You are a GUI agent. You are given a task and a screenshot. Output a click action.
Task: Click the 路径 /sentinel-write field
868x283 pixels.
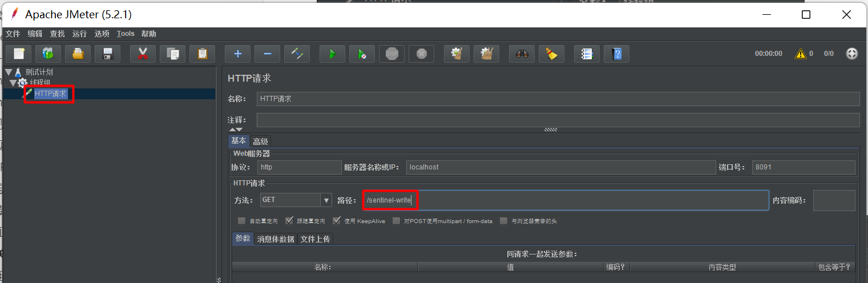click(566, 200)
